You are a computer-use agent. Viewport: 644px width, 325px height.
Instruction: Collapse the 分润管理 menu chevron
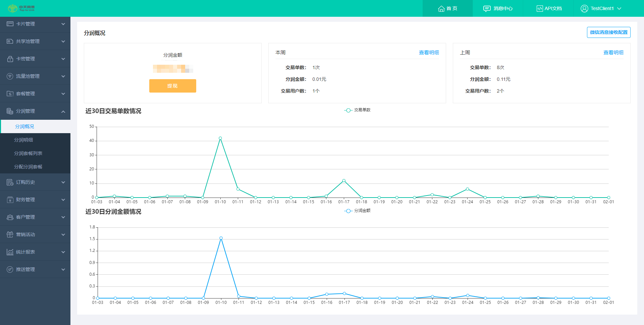63,111
